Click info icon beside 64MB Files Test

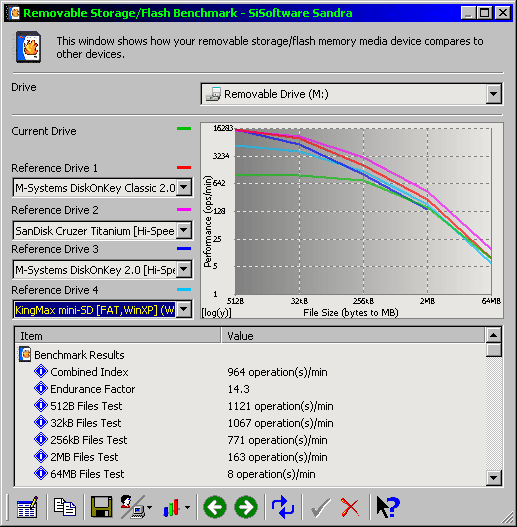[x=41, y=474]
